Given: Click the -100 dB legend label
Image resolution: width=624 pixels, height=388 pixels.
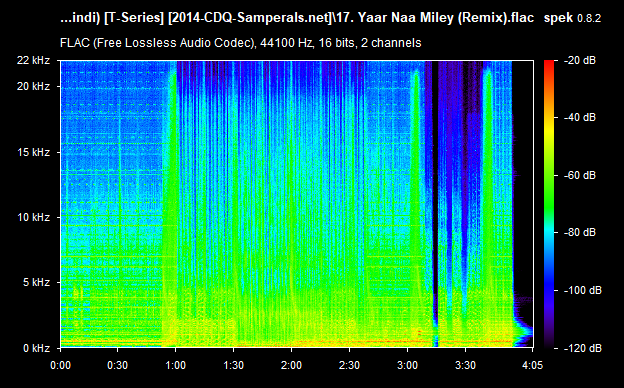Looking at the screenshot, I should [583, 291].
